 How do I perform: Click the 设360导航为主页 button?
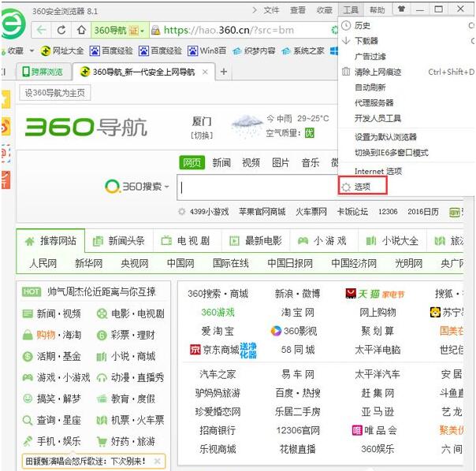54,93
